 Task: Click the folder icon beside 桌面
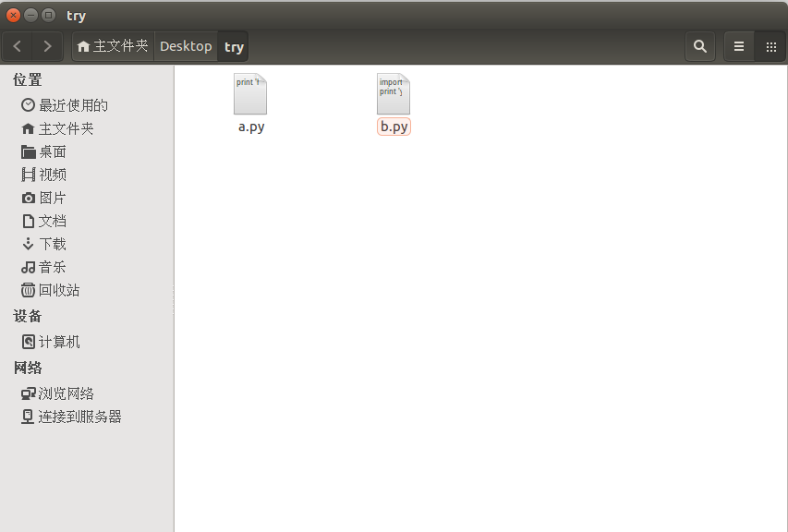28,151
